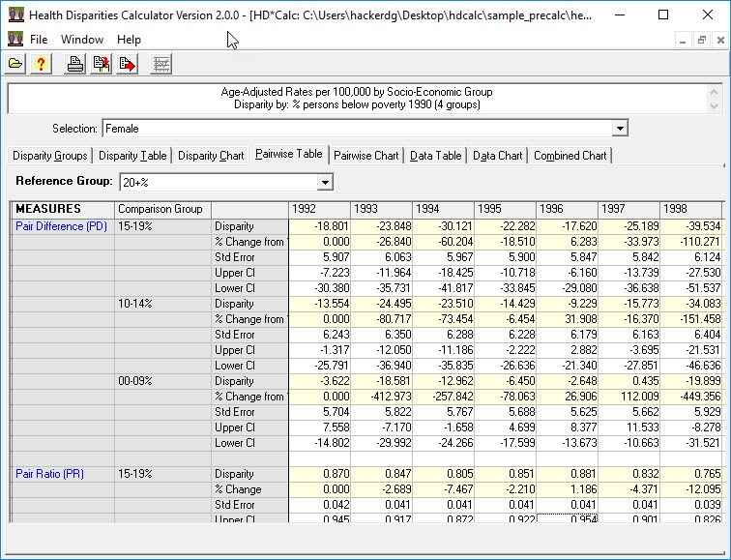Click the export with red arrow icon
Viewport: 731px width, 560px height.
(x=127, y=65)
